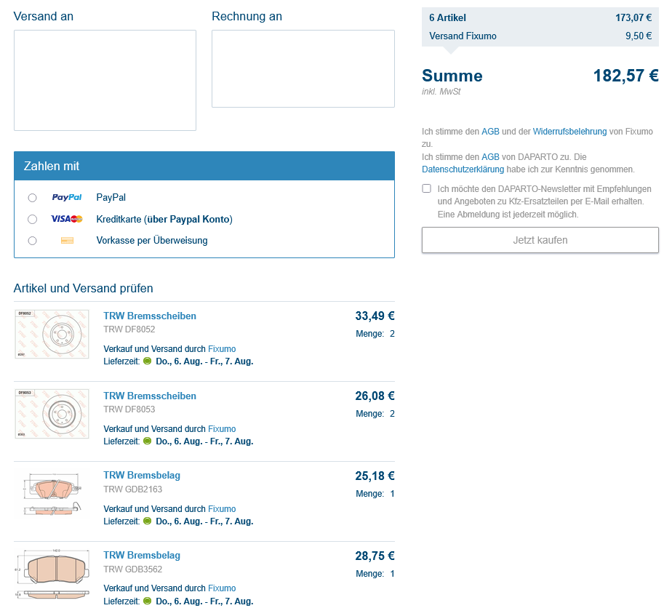
Task: Click green availability dot for GDB3562
Action: [148, 601]
